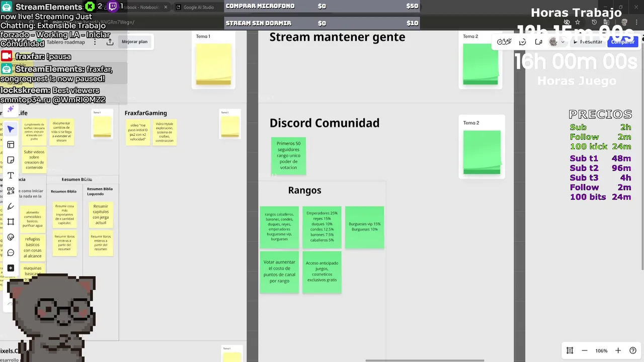Select the 'rangos caballeros, barones' green note
The image size is (644, 362).
point(279,227)
